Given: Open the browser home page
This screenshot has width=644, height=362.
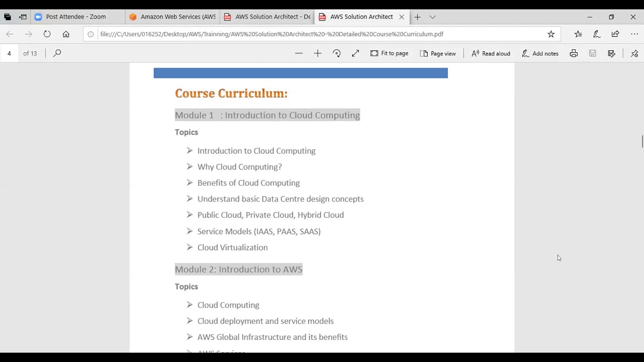Looking at the screenshot, I should coord(66,34).
